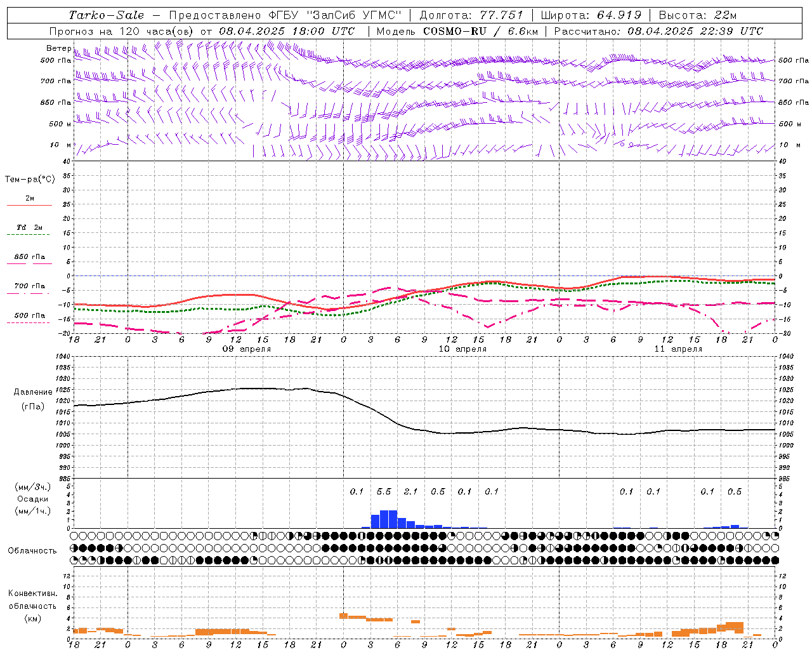Click the Конвективн. convective cloud label
Screen dimensions: 812x650
pyautogui.click(x=32, y=594)
